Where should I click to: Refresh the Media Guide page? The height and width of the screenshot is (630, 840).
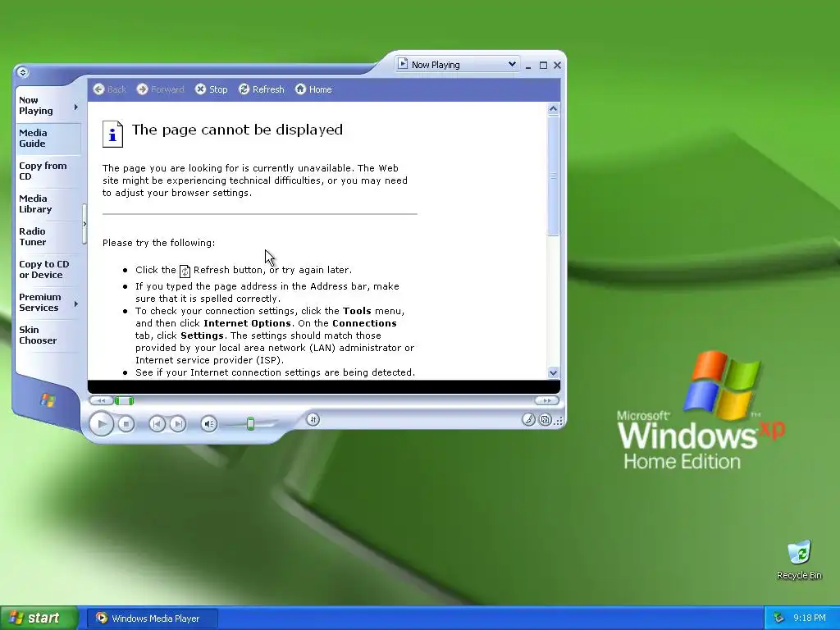(x=262, y=89)
